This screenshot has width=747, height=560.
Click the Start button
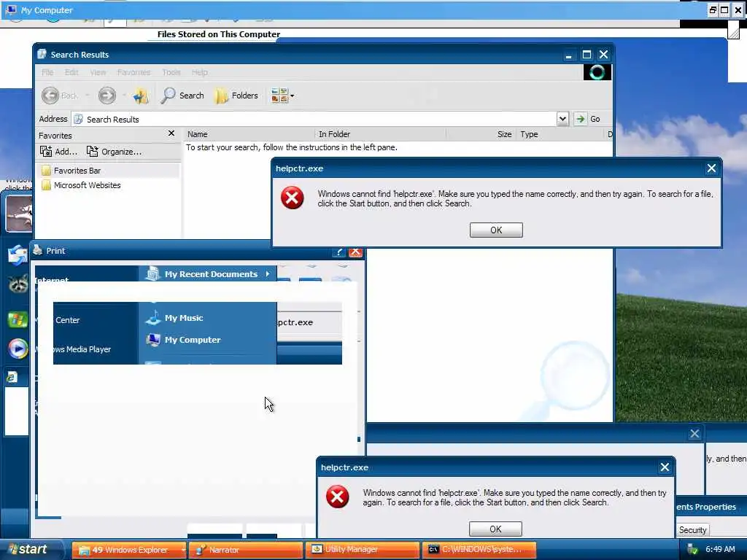tap(31, 550)
